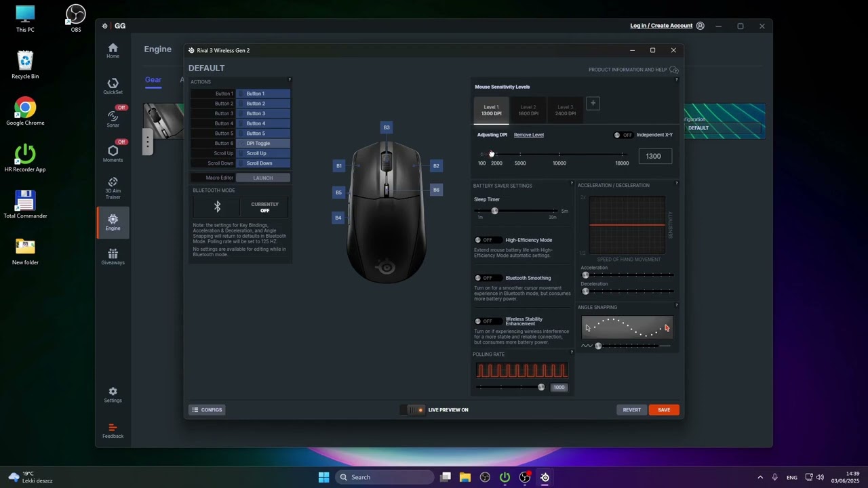Open Button 3 action dropdown
Image resolution: width=868 pixels, height=488 pixels.
coord(263,113)
